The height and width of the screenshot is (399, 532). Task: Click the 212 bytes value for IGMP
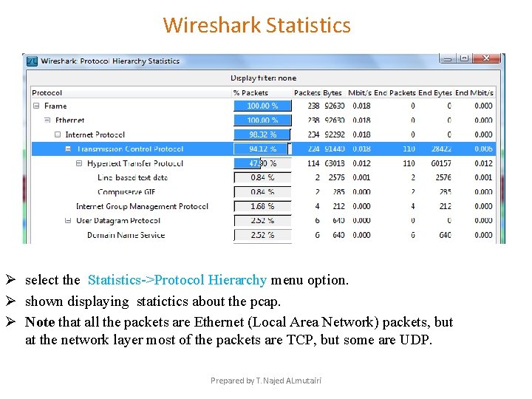tap(338, 206)
